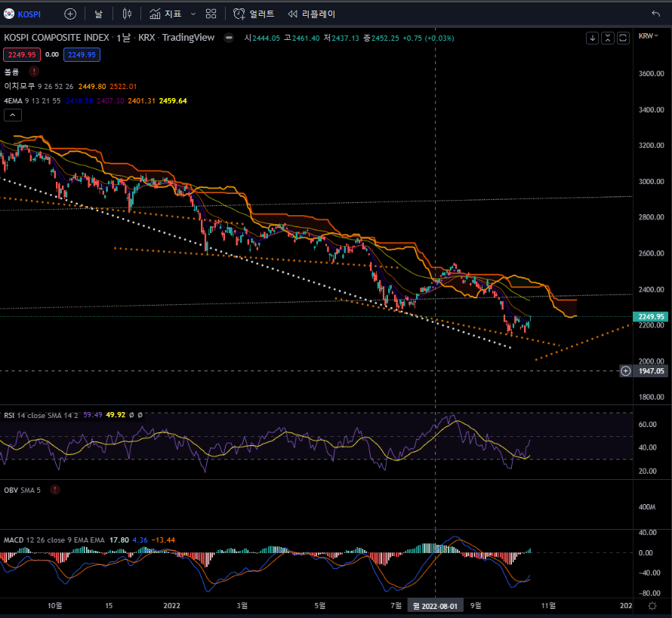Click the −80.00 MACD scale label
The height and width of the screenshot is (618, 672).
[649, 593]
